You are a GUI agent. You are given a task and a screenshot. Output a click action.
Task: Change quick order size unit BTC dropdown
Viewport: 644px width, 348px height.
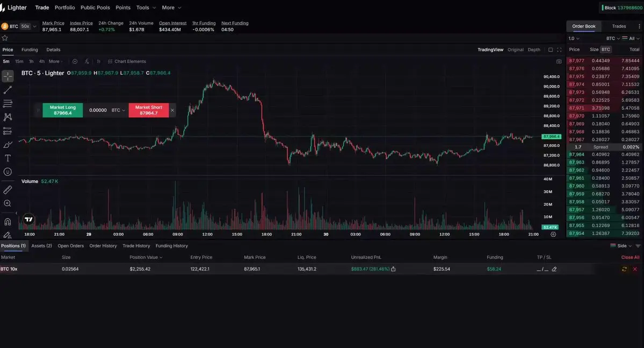[118, 110]
